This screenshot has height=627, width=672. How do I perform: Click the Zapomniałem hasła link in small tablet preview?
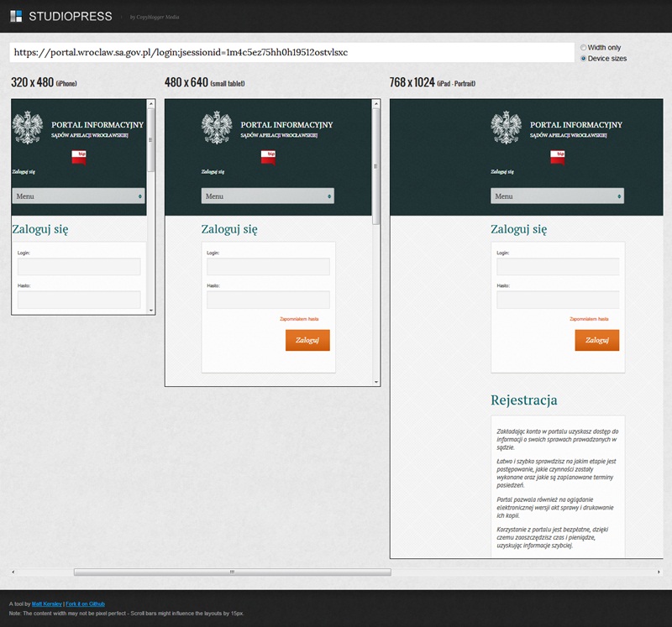tap(299, 319)
